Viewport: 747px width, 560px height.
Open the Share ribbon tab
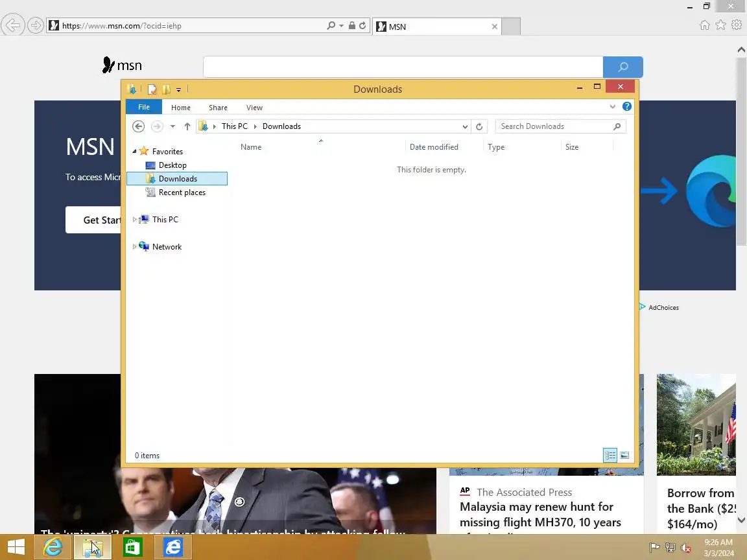click(218, 108)
